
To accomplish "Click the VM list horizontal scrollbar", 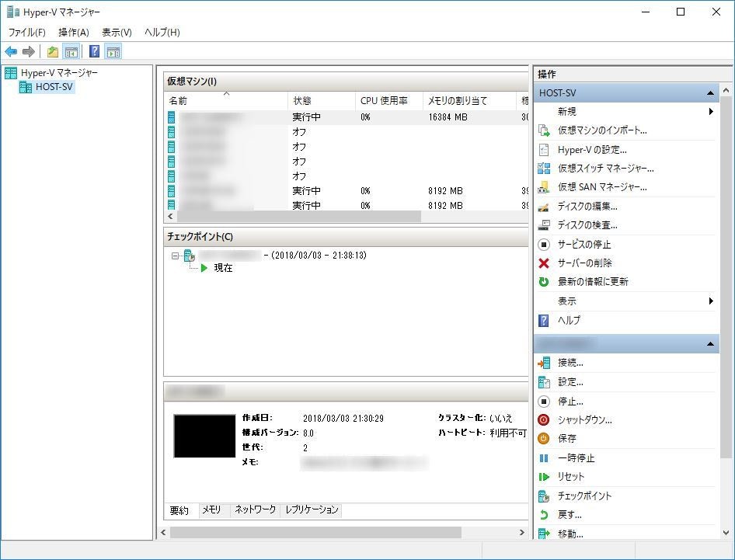I will [x=299, y=217].
